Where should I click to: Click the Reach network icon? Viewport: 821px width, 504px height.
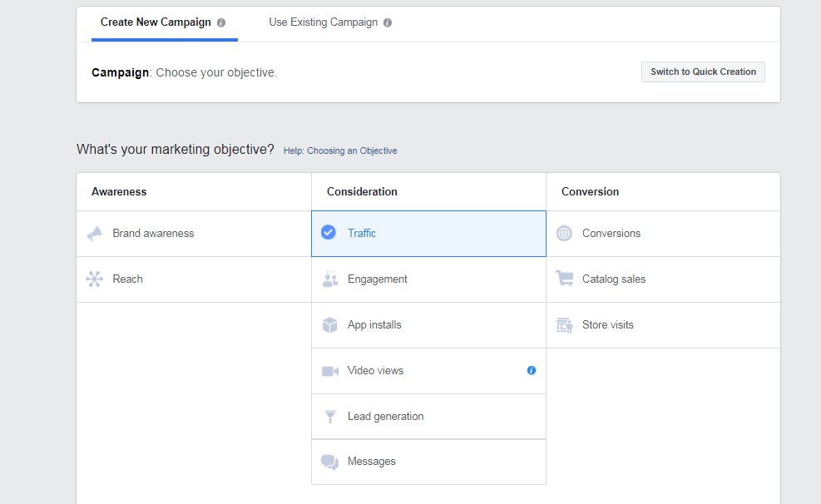(x=95, y=279)
